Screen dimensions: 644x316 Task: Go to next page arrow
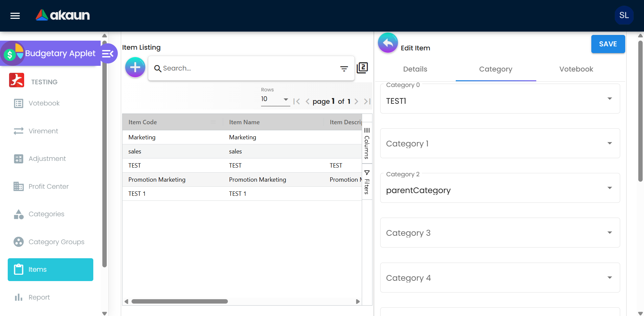[x=356, y=101]
